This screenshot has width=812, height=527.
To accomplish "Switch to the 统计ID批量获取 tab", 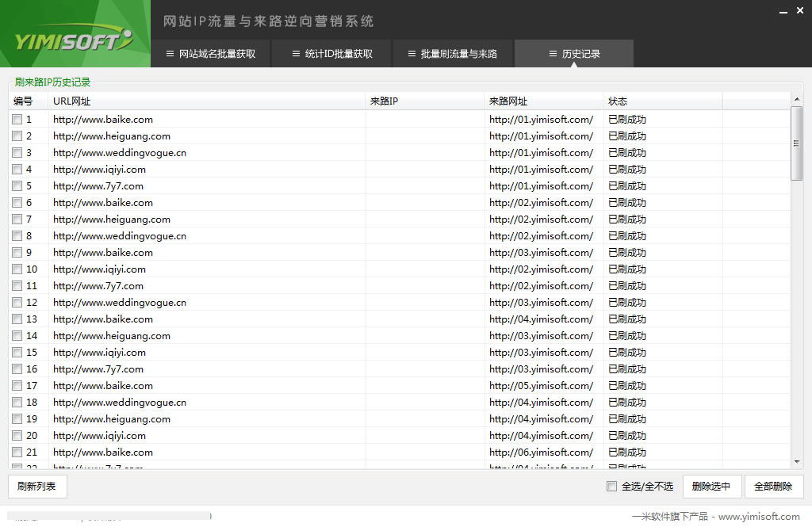I will [332, 54].
